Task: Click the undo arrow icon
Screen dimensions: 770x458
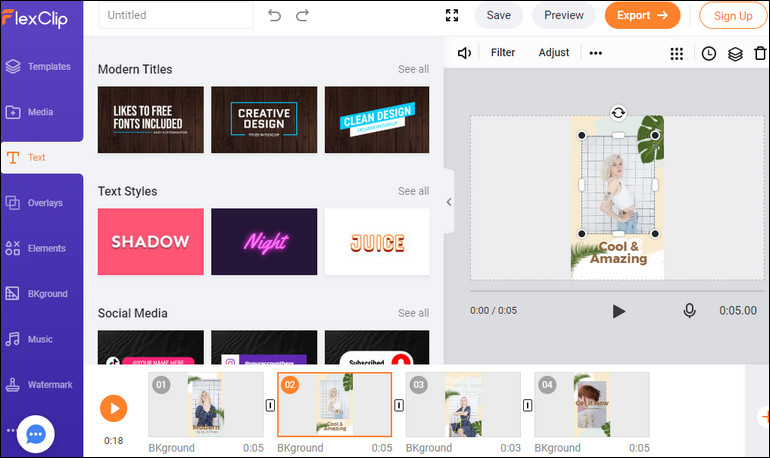Action: tap(275, 15)
